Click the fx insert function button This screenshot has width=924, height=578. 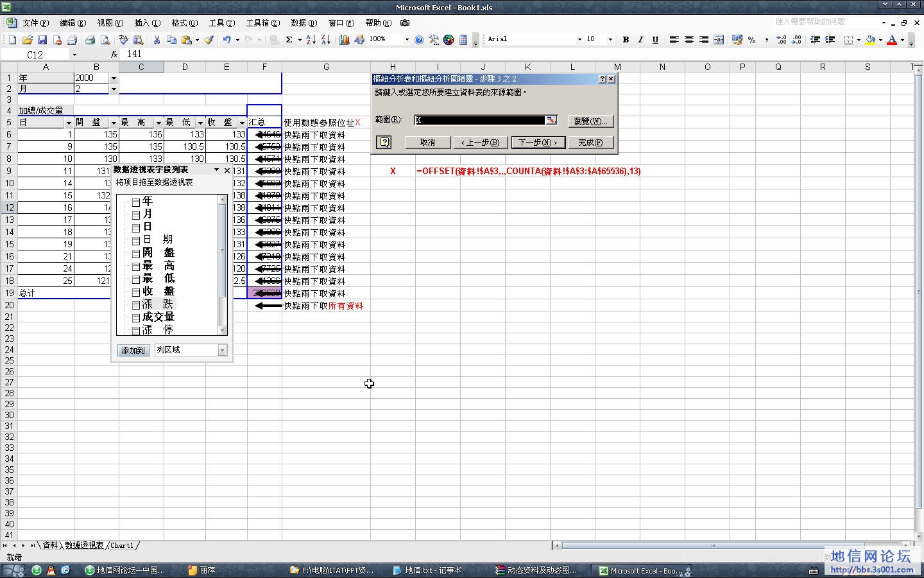pos(114,55)
